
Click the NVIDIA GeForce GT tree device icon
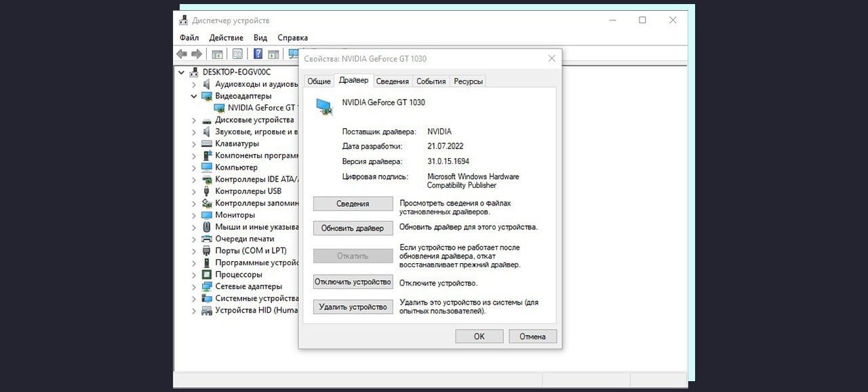[x=220, y=108]
